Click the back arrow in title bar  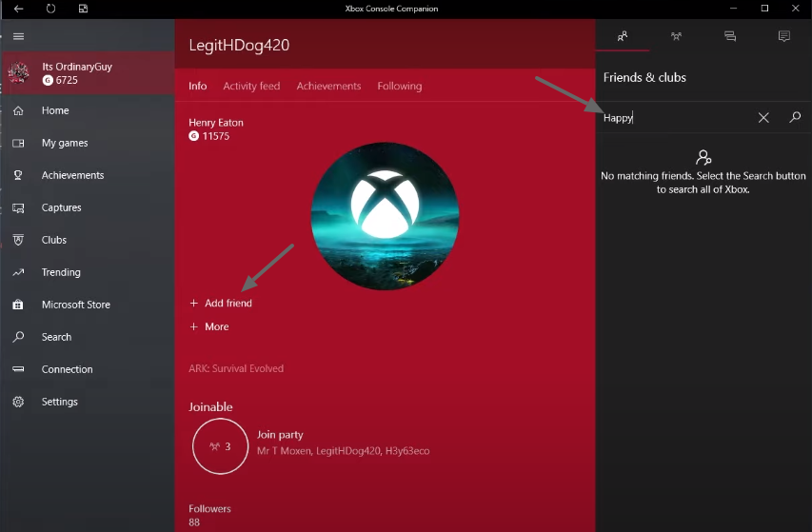(x=18, y=9)
